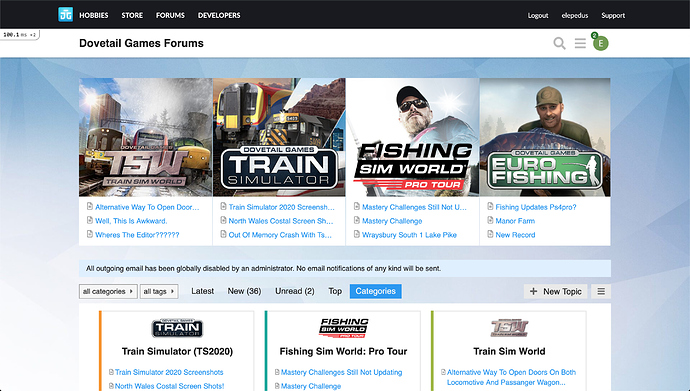Switch to the Top tab
The image size is (690, 391).
[335, 291]
